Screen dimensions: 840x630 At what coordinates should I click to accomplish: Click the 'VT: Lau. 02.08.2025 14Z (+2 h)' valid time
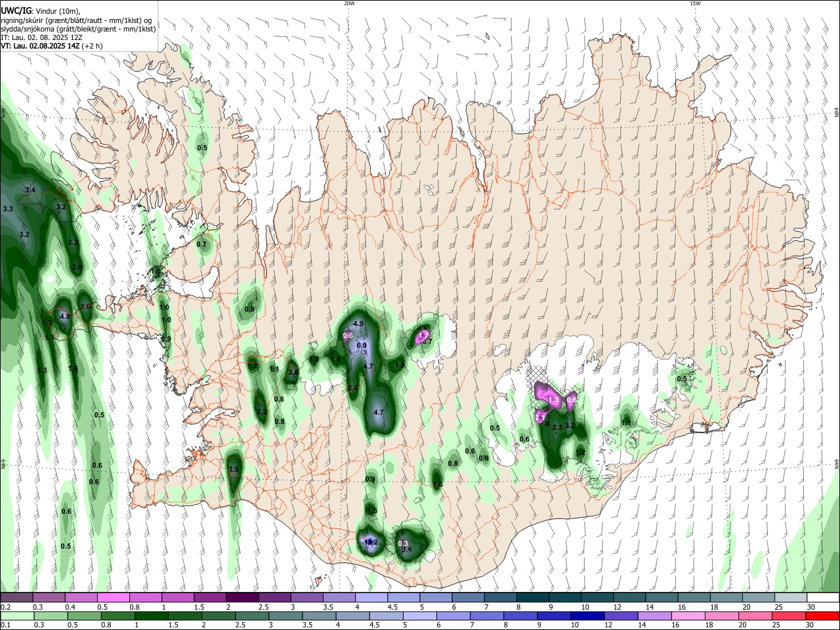[x=51, y=46]
